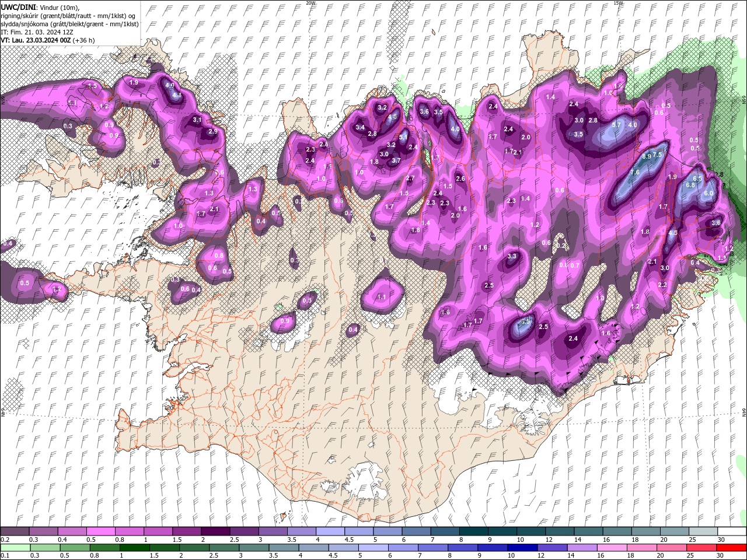
Task: Click the darkest green 1–1.5 rain legend swatch
Action: (135, 548)
